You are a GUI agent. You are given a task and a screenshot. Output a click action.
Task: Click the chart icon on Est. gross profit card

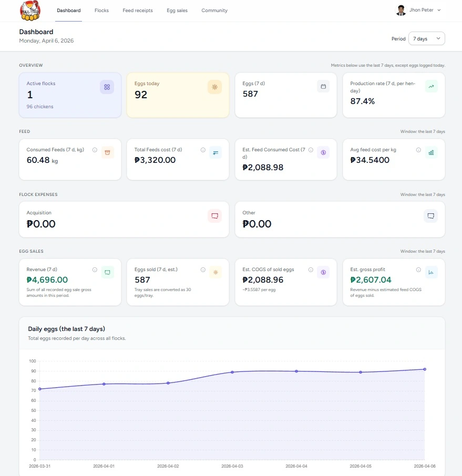click(431, 272)
